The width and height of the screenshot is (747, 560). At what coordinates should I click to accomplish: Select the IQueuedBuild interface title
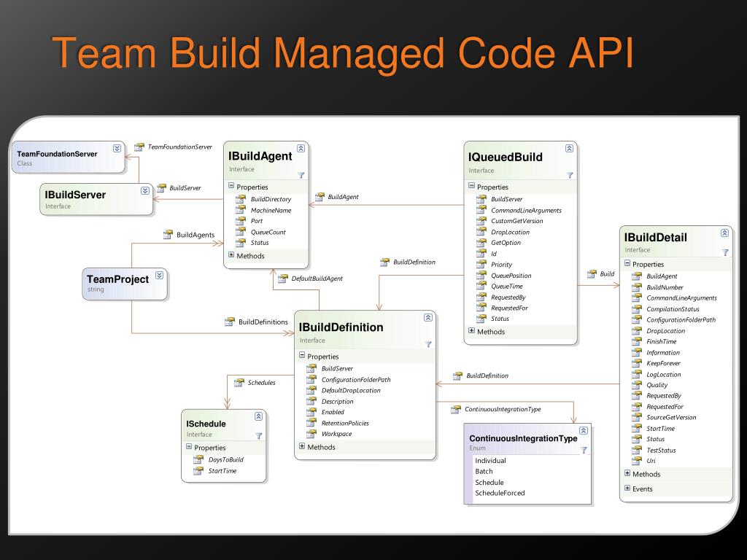pyautogui.click(x=505, y=157)
